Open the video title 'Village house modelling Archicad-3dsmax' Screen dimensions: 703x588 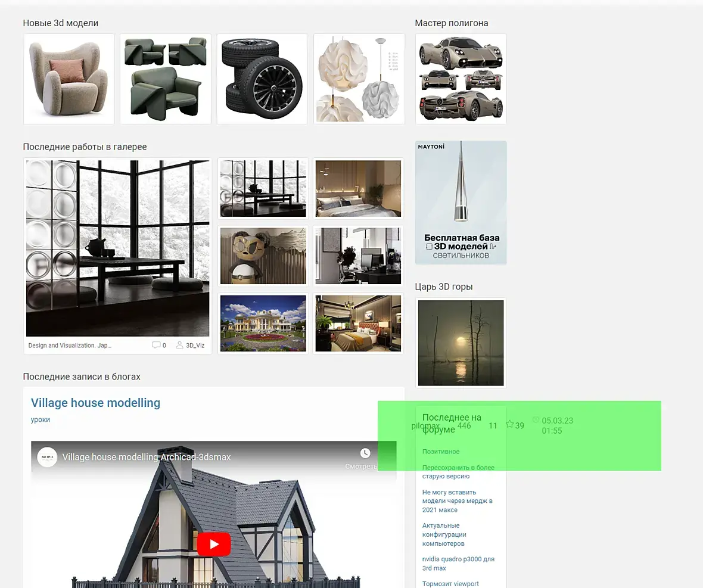[147, 457]
